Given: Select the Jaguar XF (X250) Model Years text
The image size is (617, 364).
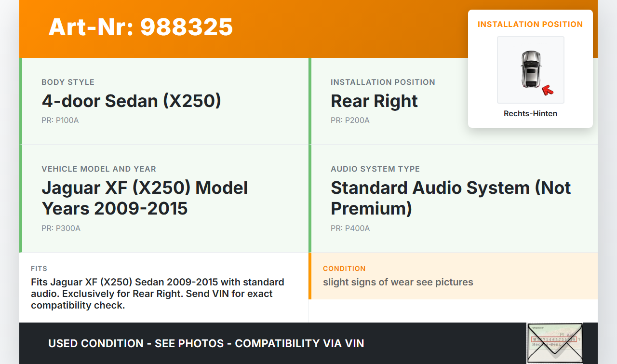Looking at the screenshot, I should pyautogui.click(x=145, y=198).
